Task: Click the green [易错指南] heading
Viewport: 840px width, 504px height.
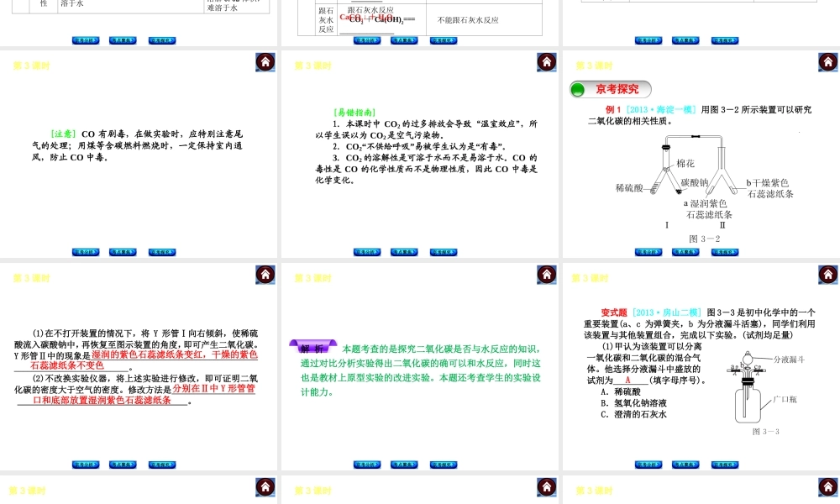Action: (x=354, y=113)
